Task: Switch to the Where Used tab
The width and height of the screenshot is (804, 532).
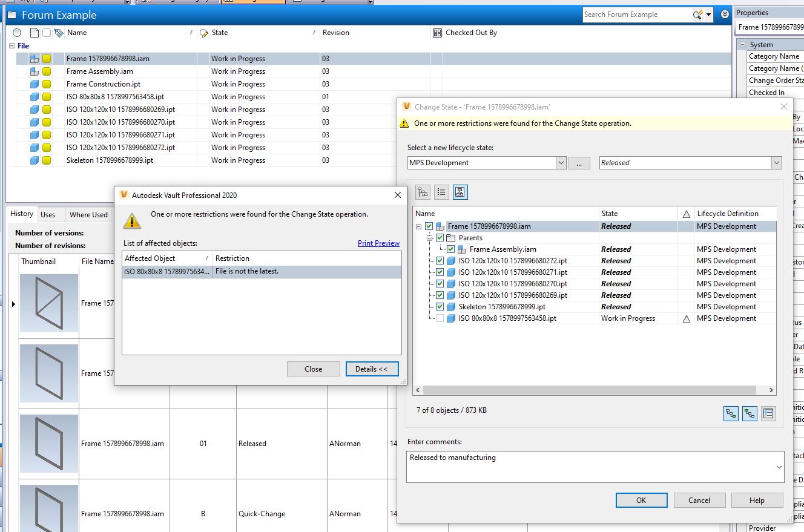Action: coord(89,214)
